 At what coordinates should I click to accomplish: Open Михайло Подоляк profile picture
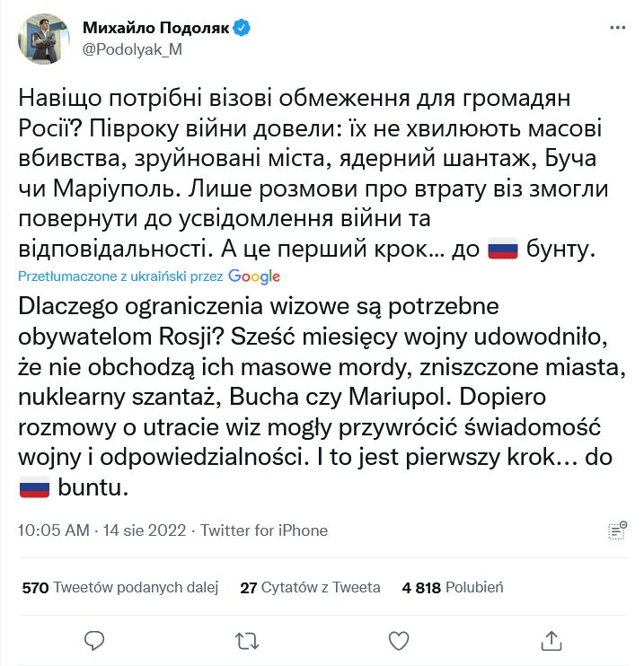click(x=45, y=39)
